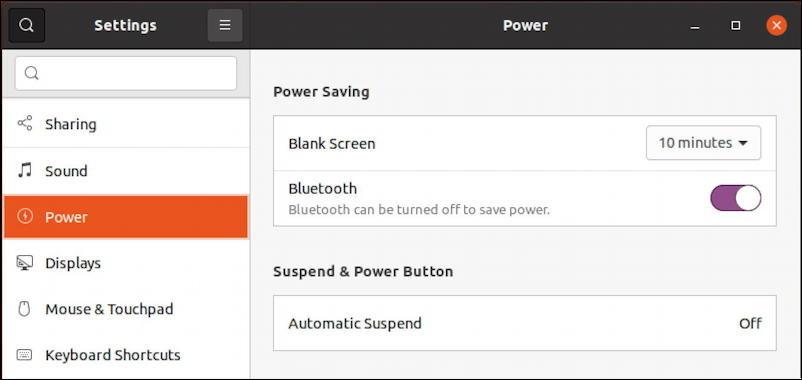Maximize the Settings window
Image resolution: width=802 pixels, height=380 pixels.
coord(736,26)
